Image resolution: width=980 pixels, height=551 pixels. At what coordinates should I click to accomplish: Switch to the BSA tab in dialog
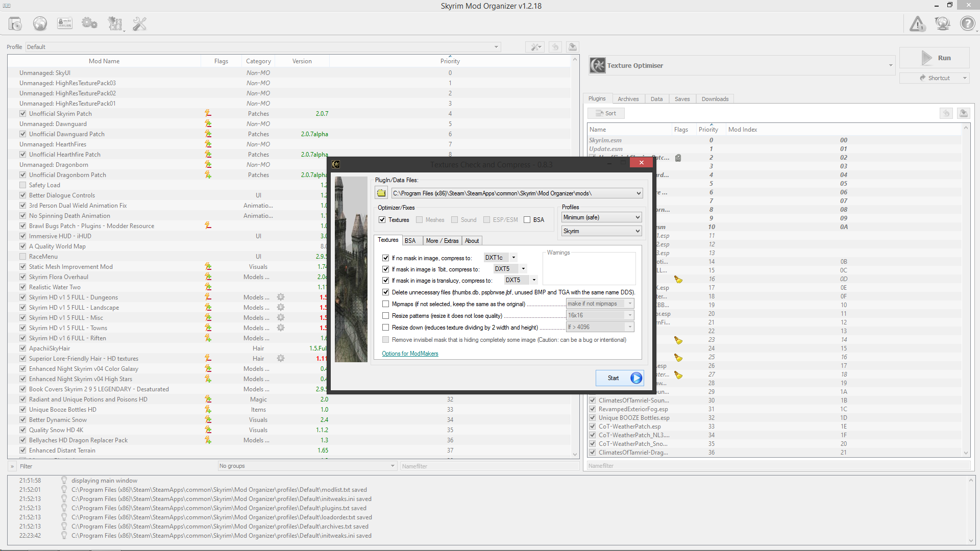pyautogui.click(x=410, y=241)
